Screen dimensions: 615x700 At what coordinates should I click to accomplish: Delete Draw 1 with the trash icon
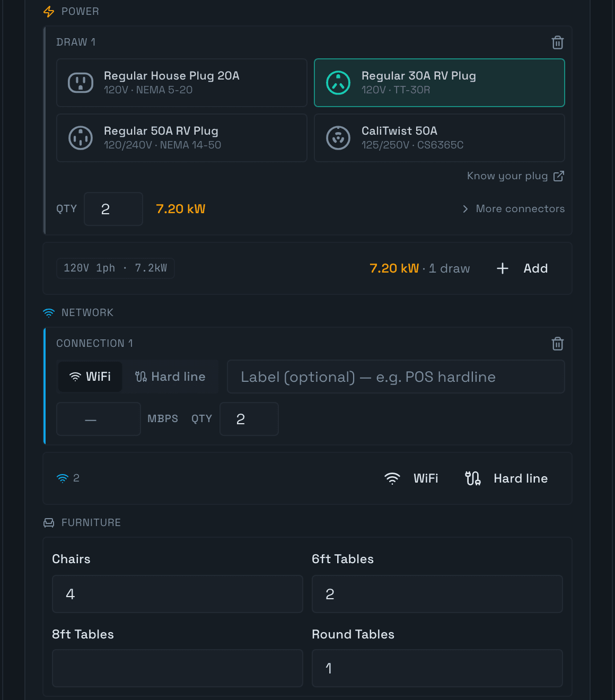pyautogui.click(x=557, y=42)
